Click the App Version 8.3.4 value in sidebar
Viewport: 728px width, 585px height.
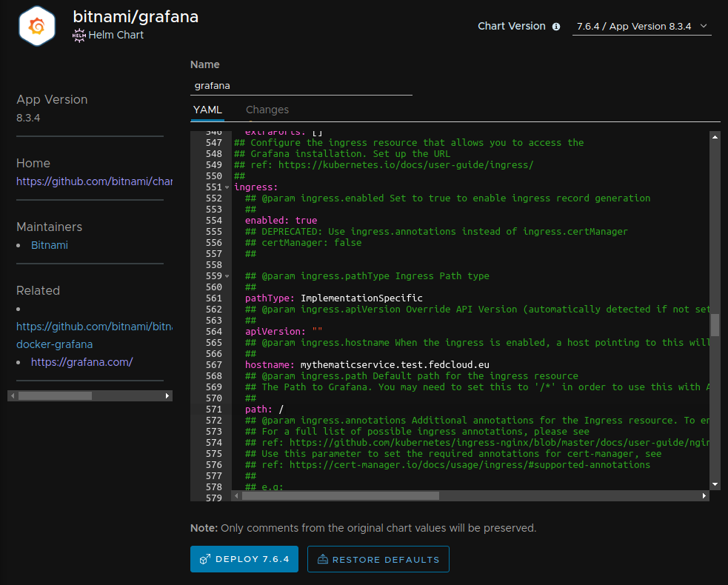click(28, 118)
